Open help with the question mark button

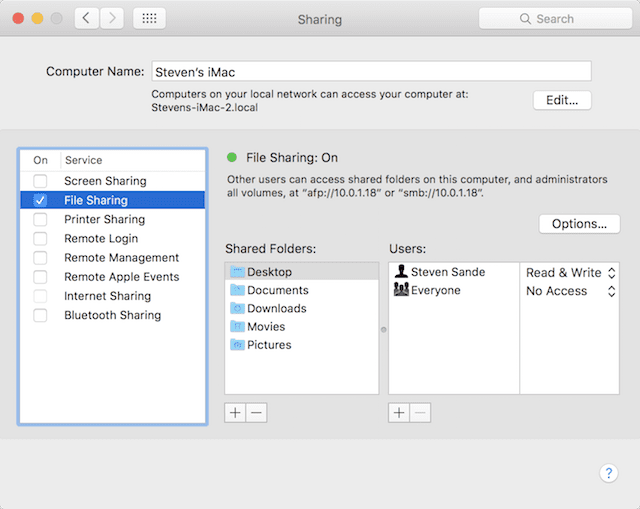click(608, 473)
